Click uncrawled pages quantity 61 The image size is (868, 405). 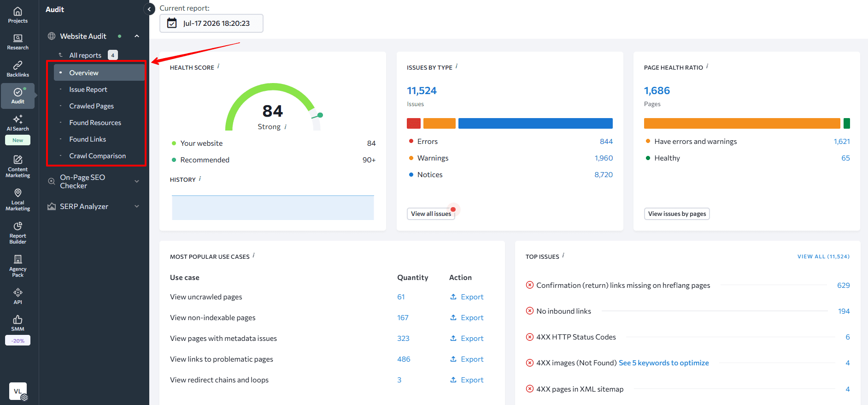[401, 297]
